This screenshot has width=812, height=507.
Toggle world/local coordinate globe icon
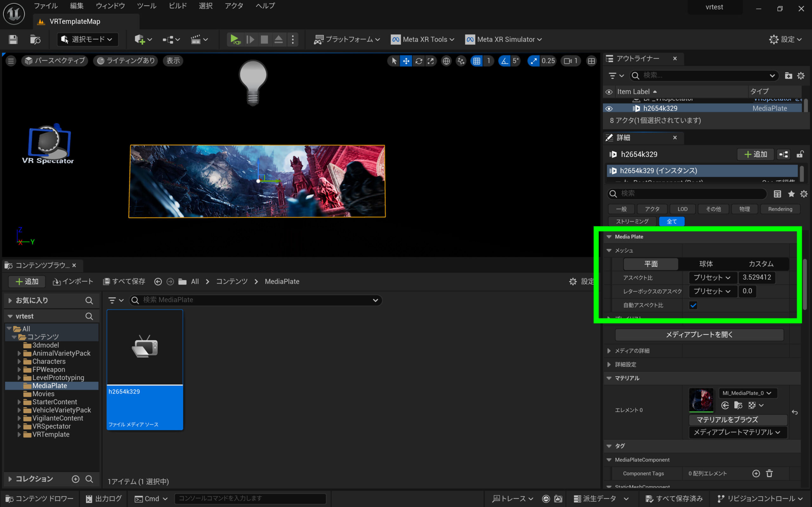point(446,61)
